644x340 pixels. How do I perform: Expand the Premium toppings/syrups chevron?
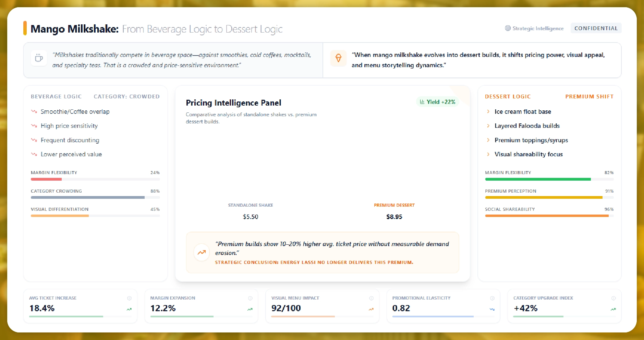click(x=488, y=140)
